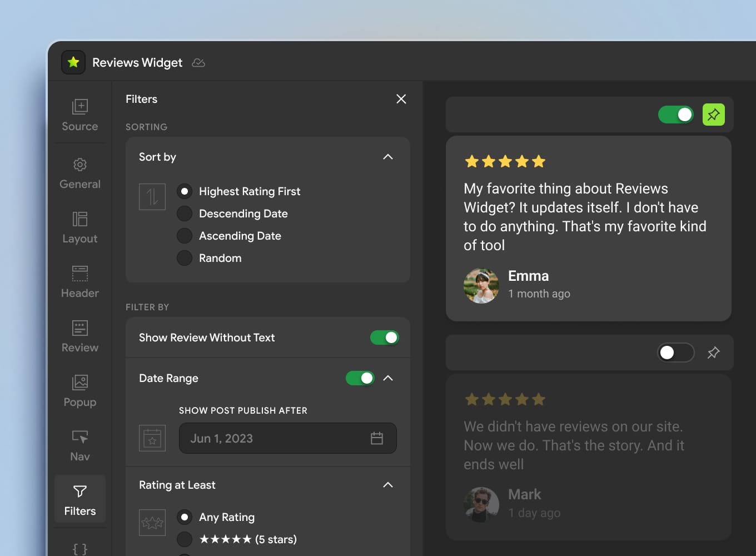Turn off Emma's review visibility toggle
The image size is (756, 556).
676,115
